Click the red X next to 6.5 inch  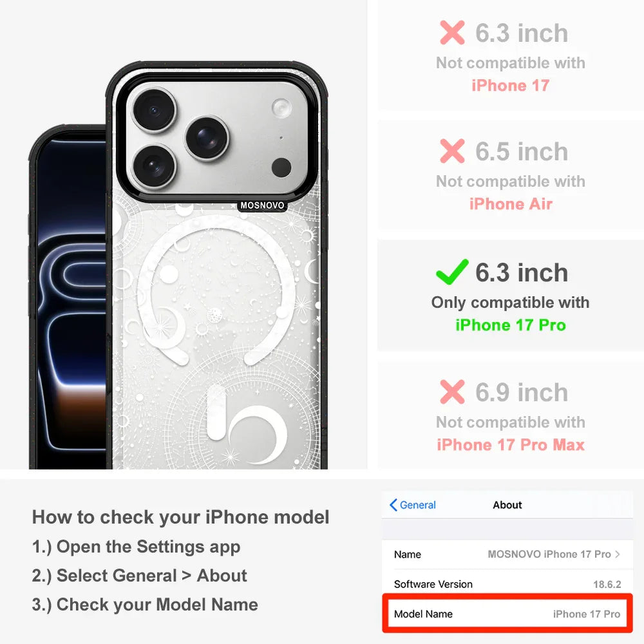[x=452, y=151]
